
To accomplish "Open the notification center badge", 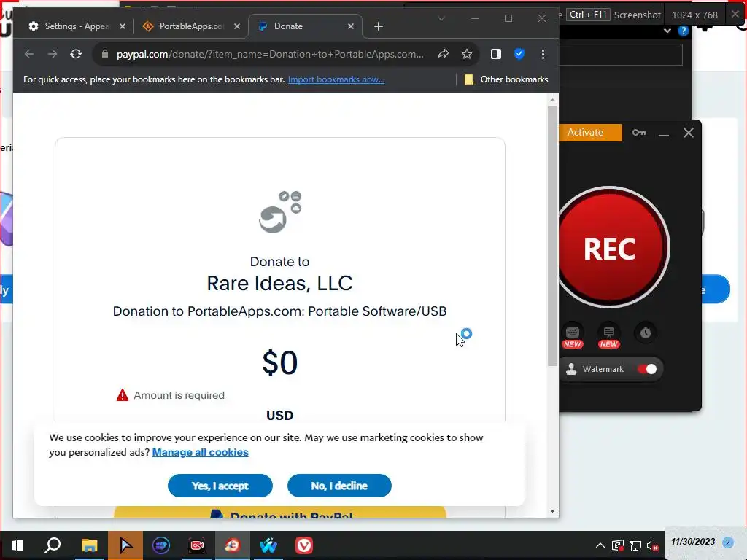I will (x=727, y=542).
